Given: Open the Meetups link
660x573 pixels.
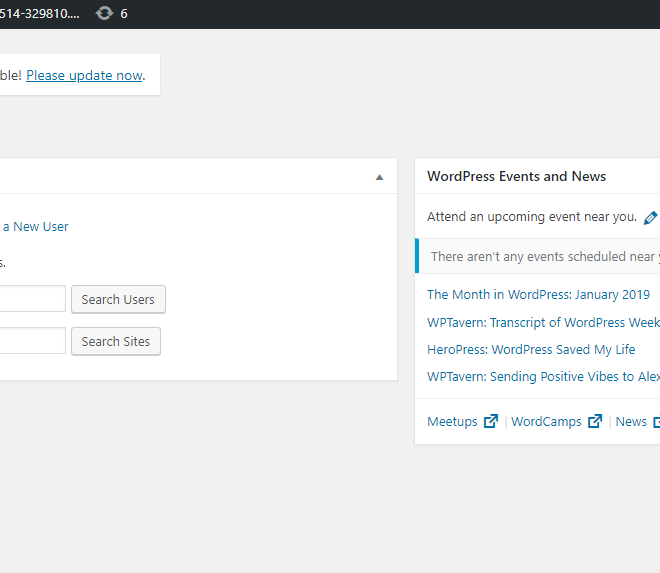Looking at the screenshot, I should point(452,421).
